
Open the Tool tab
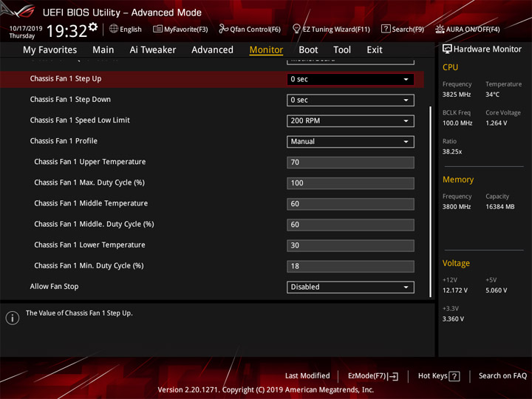pyautogui.click(x=342, y=50)
